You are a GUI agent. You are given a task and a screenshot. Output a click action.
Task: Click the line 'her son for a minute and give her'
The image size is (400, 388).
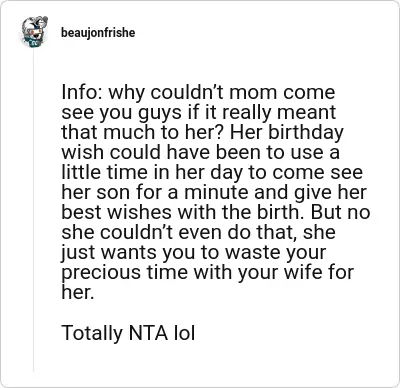click(x=214, y=192)
